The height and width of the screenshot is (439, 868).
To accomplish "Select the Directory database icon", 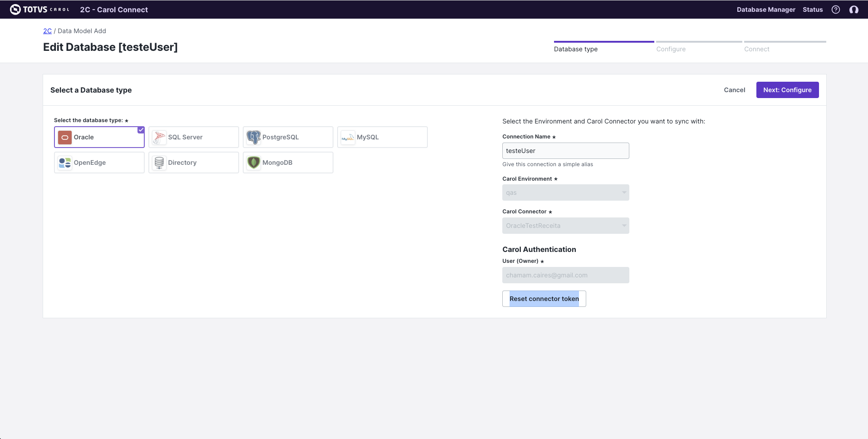I will pos(159,162).
